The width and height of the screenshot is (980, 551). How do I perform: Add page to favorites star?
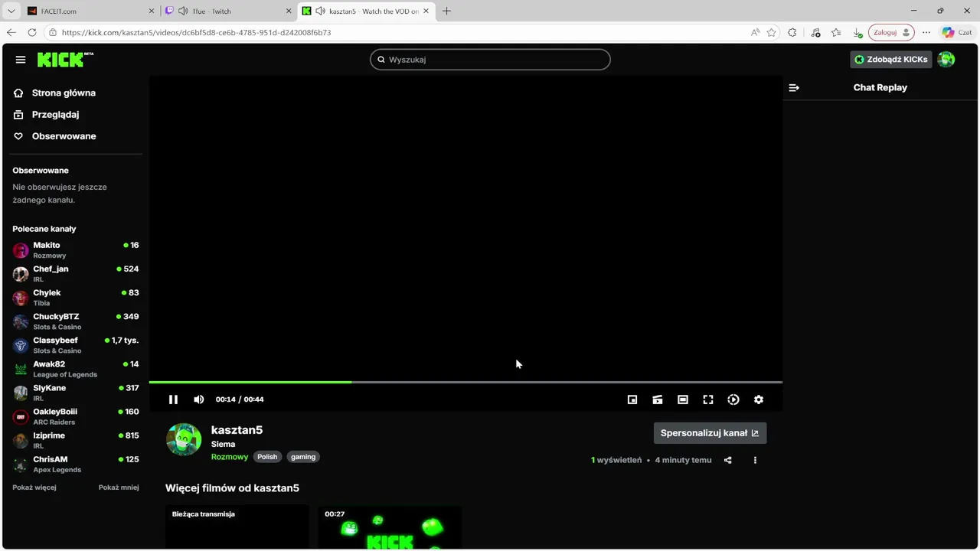pyautogui.click(x=772, y=32)
